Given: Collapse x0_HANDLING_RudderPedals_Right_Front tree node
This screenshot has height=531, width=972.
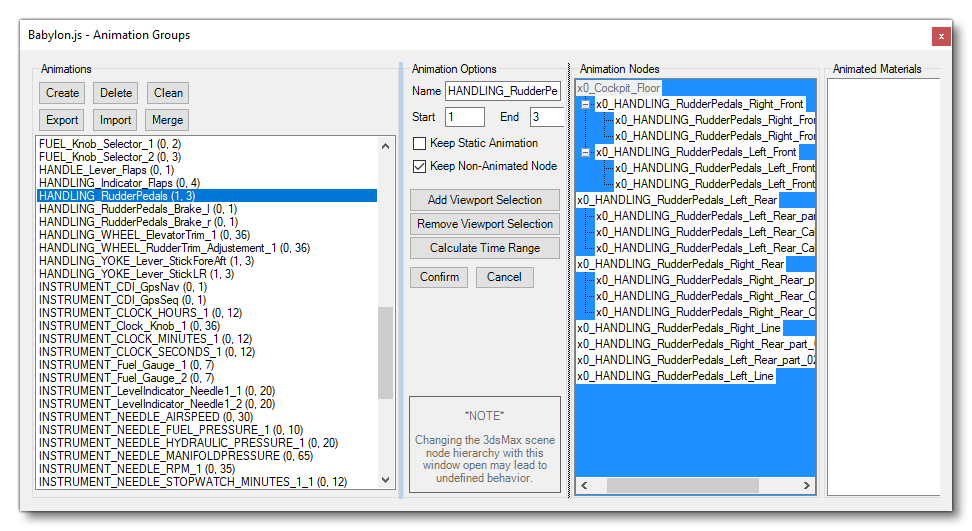Looking at the screenshot, I should [586, 104].
